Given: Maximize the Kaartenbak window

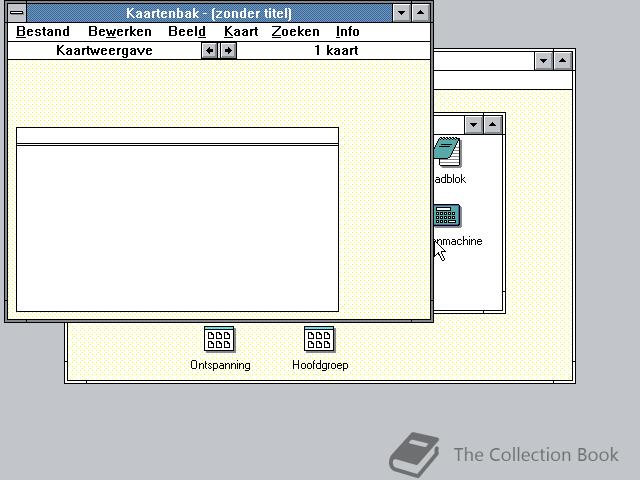Looking at the screenshot, I should point(420,13).
